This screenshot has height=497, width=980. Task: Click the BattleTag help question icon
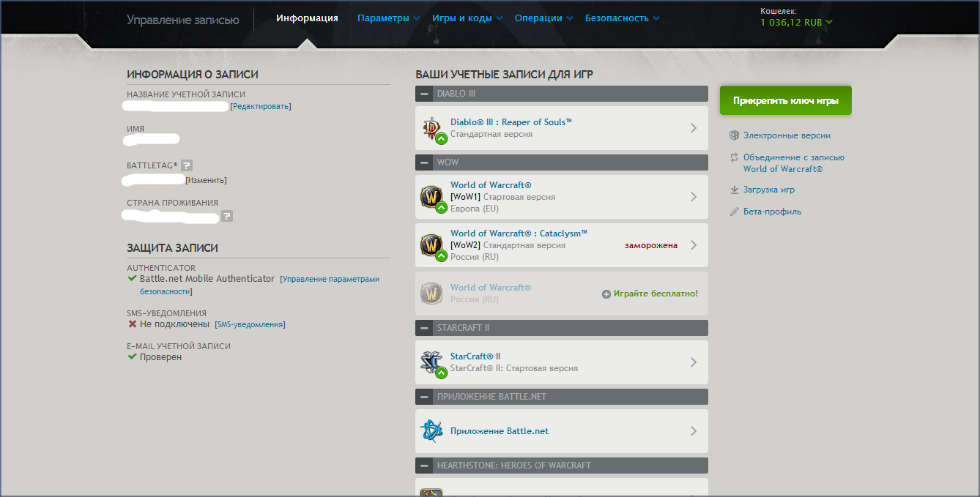pos(187,166)
